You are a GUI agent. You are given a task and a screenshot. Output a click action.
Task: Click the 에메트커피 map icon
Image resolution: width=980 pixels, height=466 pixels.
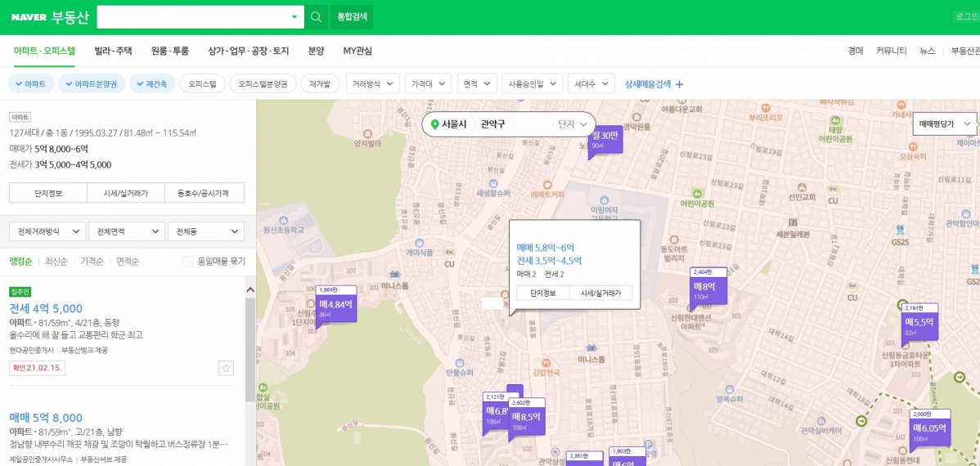pos(547,184)
